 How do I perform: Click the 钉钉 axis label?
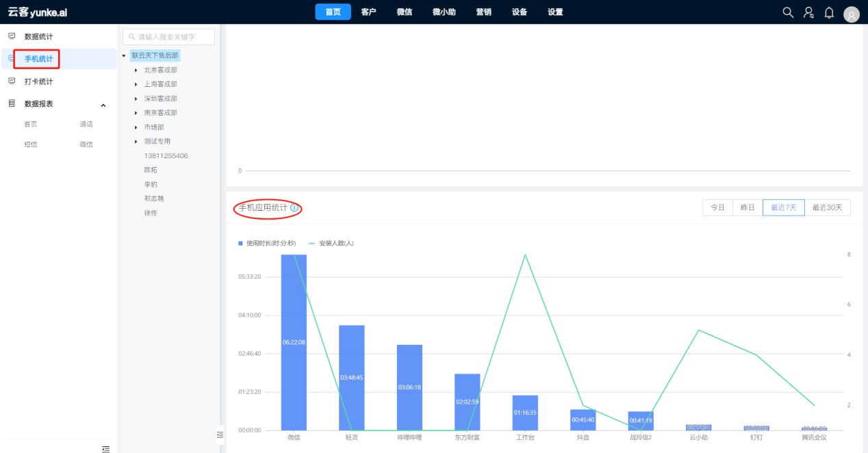[x=756, y=437]
